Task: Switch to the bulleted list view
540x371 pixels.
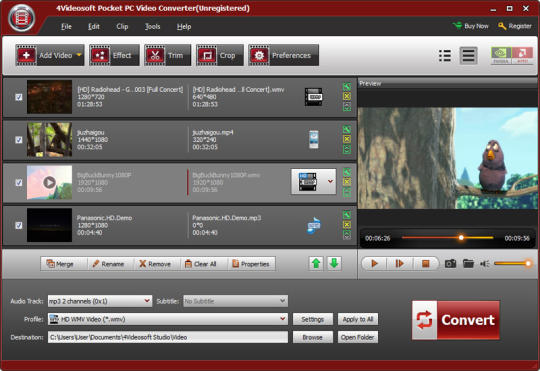Action: 445,55
